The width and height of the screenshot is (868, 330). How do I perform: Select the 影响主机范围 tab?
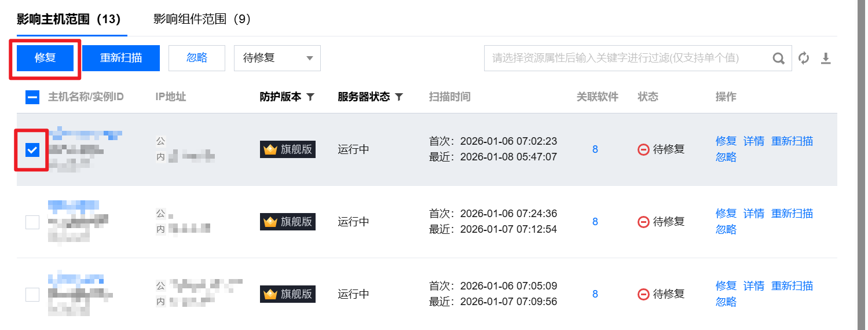coord(68,19)
